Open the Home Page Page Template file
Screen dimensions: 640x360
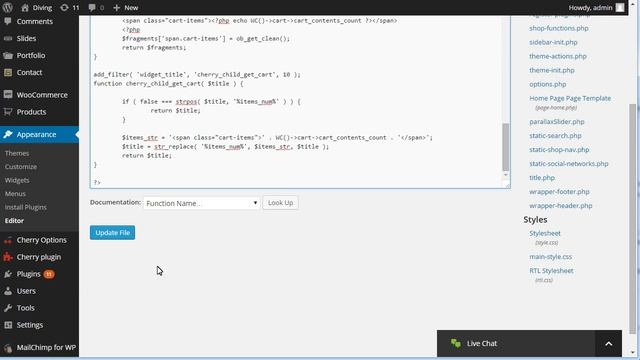(x=570, y=98)
